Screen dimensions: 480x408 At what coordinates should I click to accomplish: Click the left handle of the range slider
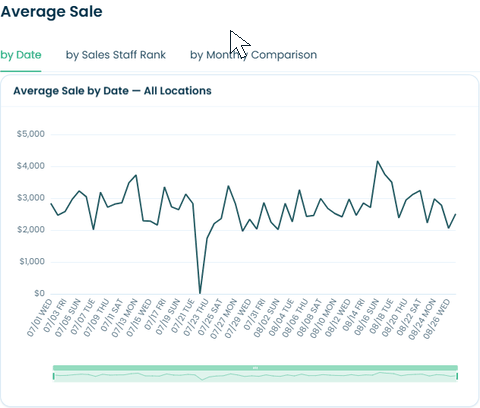(54, 376)
